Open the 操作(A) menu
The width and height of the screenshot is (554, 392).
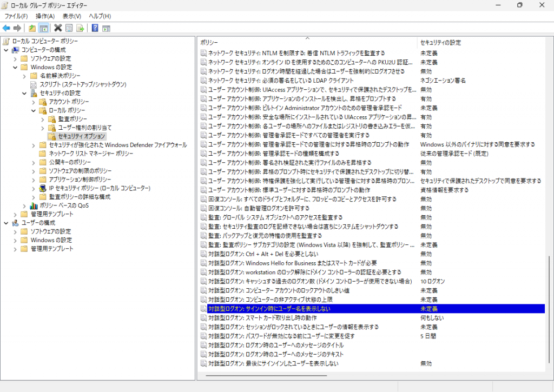click(45, 16)
